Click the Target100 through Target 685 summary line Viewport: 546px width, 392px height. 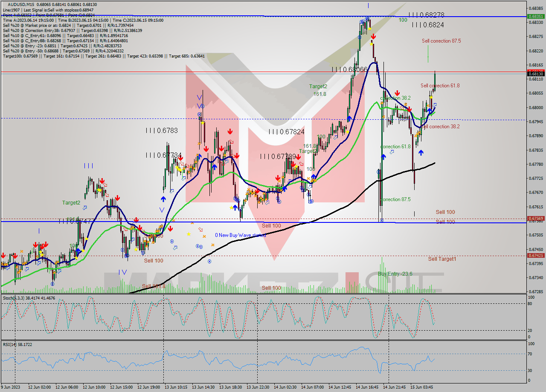[104, 56]
